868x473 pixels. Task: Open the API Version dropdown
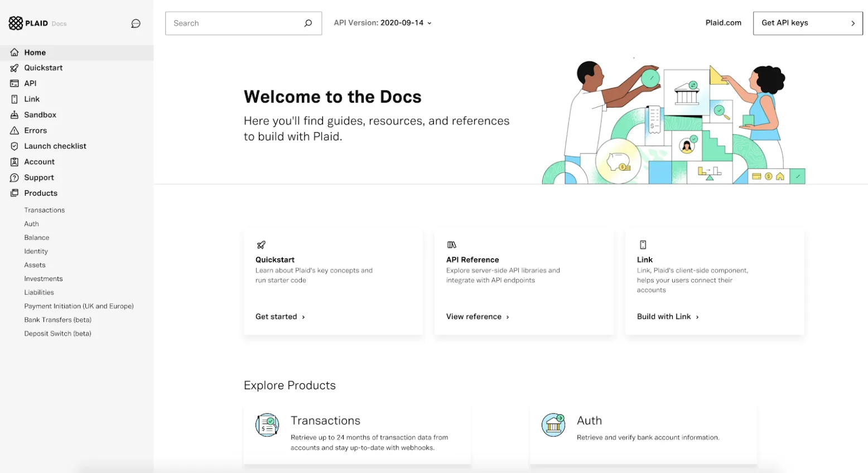[x=383, y=23]
